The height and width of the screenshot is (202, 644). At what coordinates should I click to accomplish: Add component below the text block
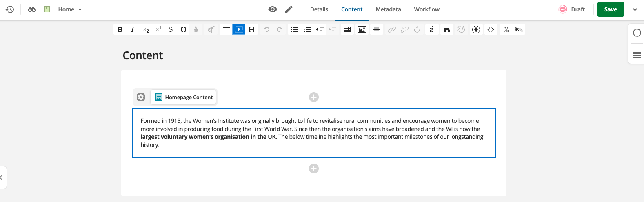tap(314, 169)
